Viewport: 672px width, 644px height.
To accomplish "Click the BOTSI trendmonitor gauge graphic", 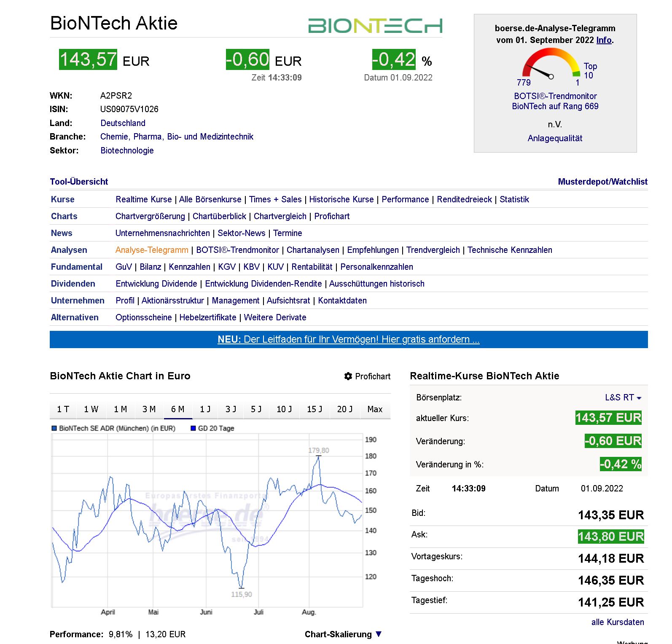I will coord(551,64).
